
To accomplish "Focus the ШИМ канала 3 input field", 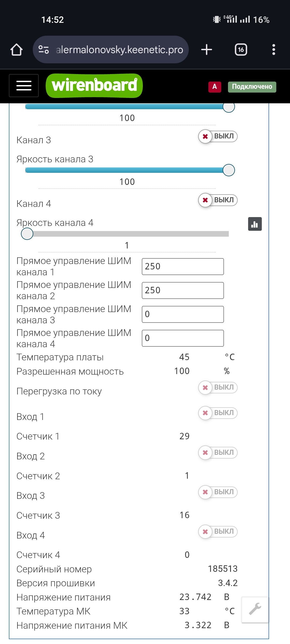I will pos(183,314).
